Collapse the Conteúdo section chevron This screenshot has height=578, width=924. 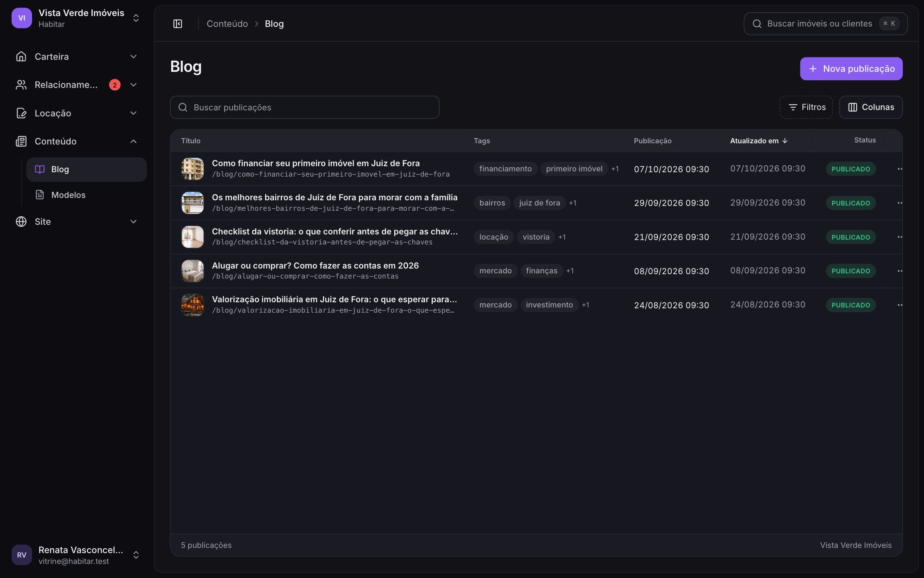click(134, 141)
